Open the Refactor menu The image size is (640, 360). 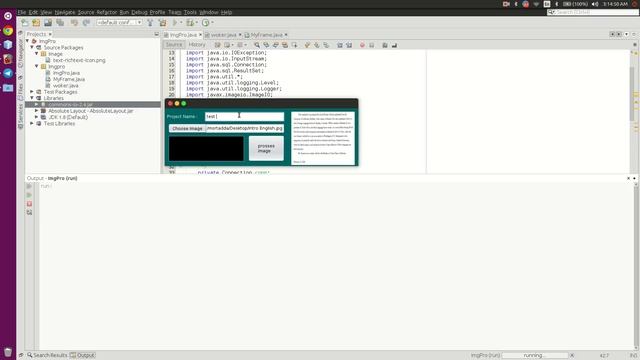(x=107, y=12)
